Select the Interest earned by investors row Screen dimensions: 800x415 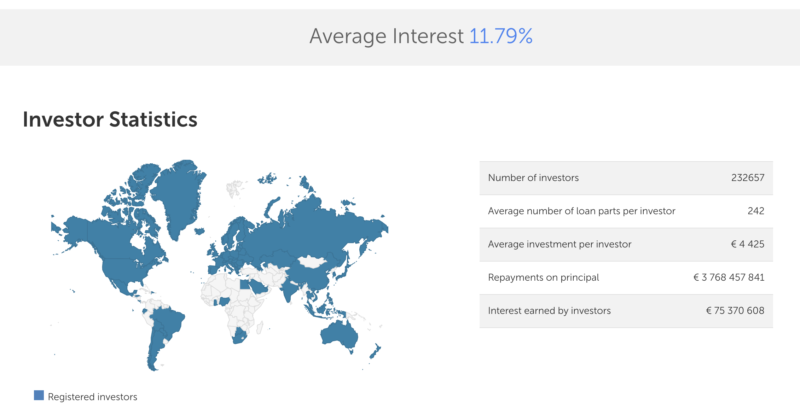pyautogui.click(x=626, y=310)
